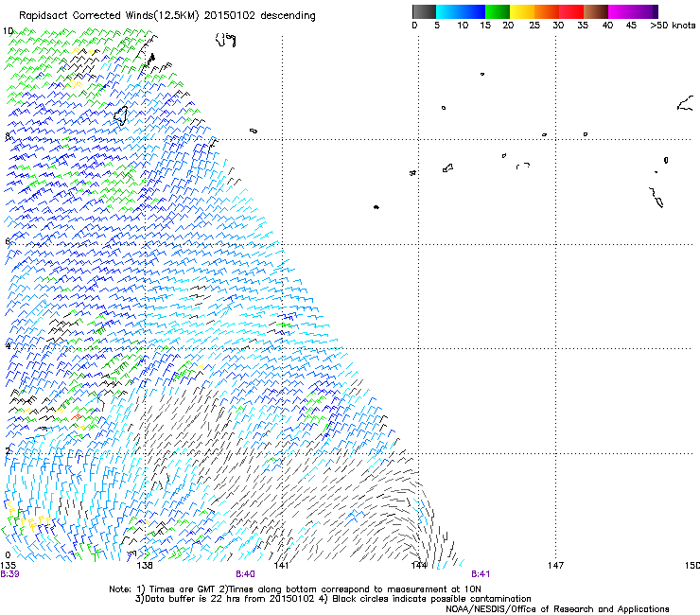Click the purple time label '8:39'
700x615 pixels.
pyautogui.click(x=9, y=574)
